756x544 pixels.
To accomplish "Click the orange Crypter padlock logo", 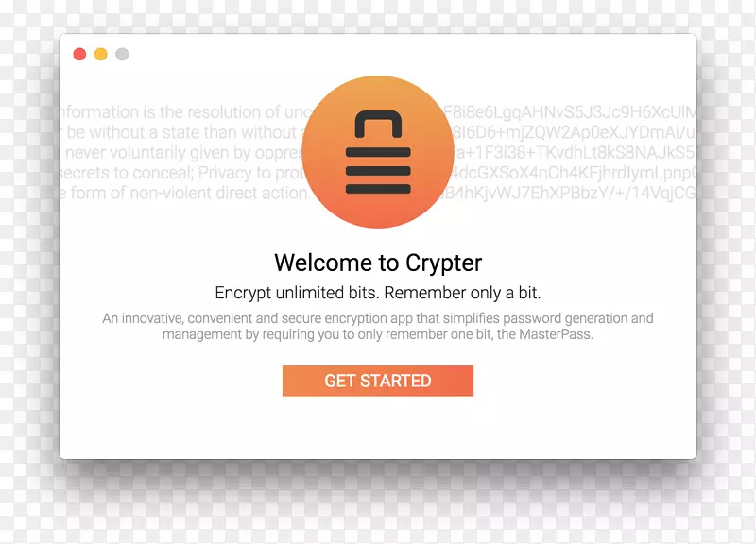I will tap(378, 152).
